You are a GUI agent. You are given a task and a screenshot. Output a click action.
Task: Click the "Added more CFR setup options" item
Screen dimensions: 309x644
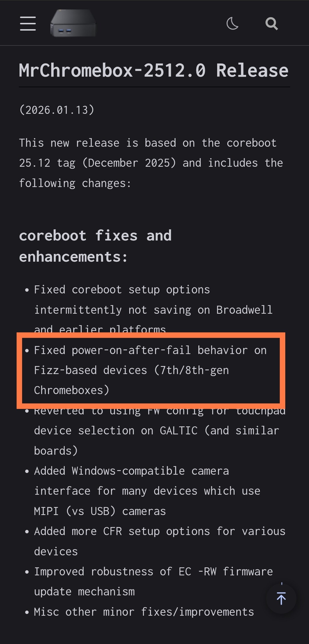pyautogui.click(x=159, y=531)
